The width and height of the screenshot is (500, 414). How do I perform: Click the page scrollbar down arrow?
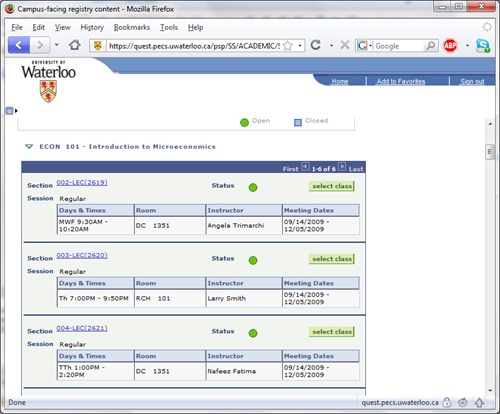490,390
